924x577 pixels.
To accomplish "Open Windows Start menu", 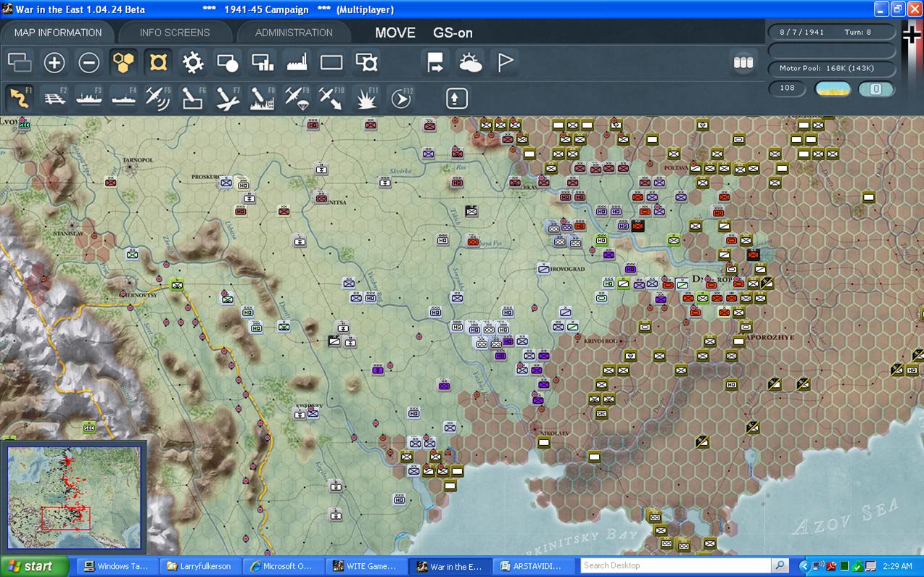I will click(x=34, y=566).
